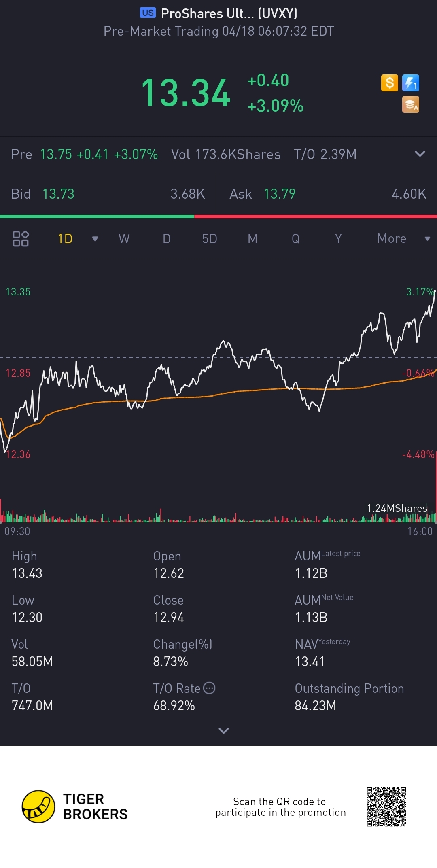The image size is (437, 868).
Task: Tap the AUM Latest price 1.12B value
Action: click(x=311, y=573)
